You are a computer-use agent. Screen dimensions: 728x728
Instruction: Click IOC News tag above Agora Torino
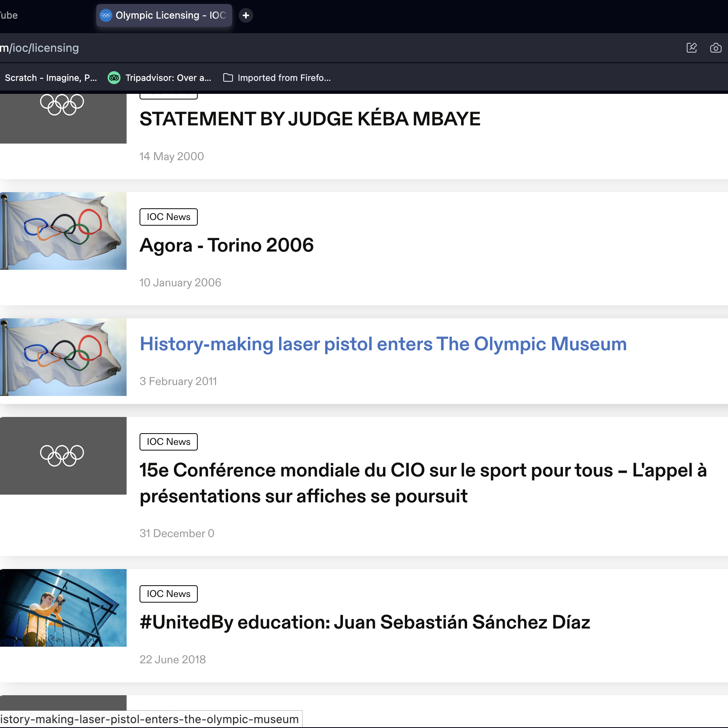[x=168, y=217]
